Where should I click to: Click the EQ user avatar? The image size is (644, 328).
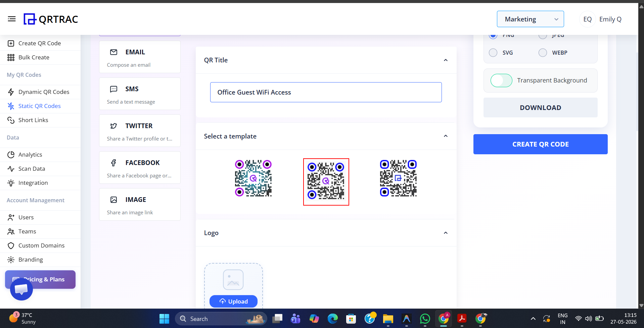click(x=587, y=19)
